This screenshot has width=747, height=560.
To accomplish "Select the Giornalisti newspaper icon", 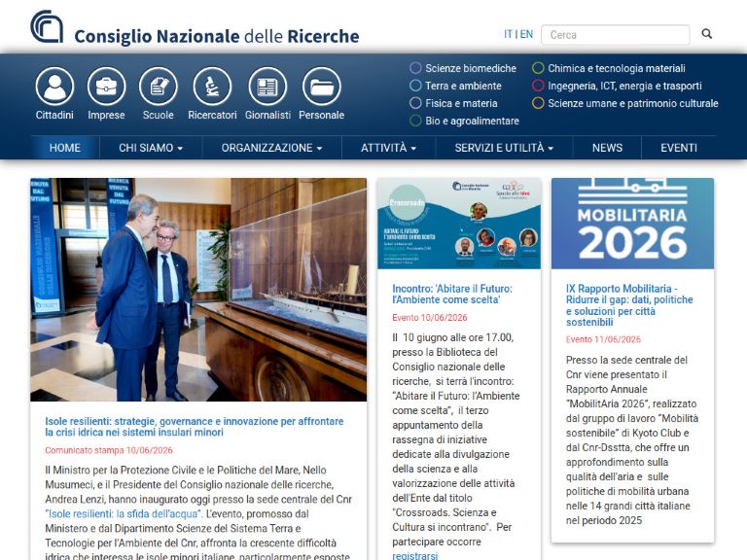I will click(x=267, y=87).
